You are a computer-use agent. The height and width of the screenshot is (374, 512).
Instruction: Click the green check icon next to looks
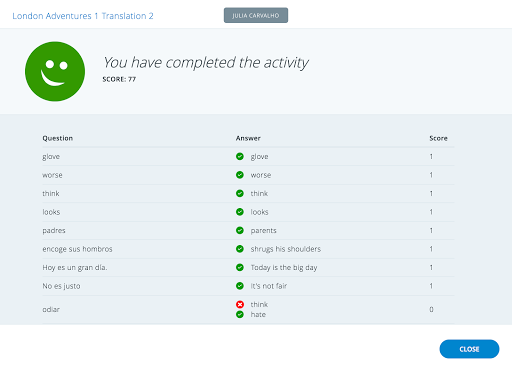coord(240,212)
